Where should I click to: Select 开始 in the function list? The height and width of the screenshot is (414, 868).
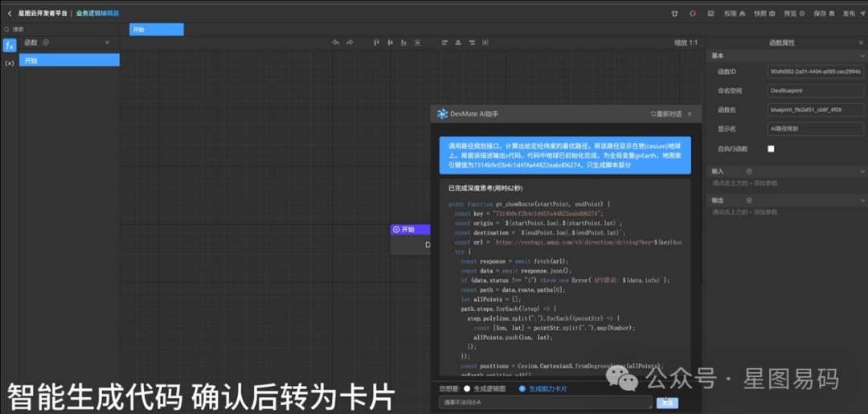pos(69,60)
